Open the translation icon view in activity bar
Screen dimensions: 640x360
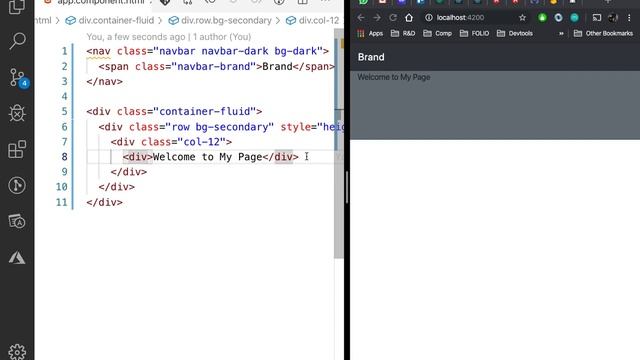[17, 222]
